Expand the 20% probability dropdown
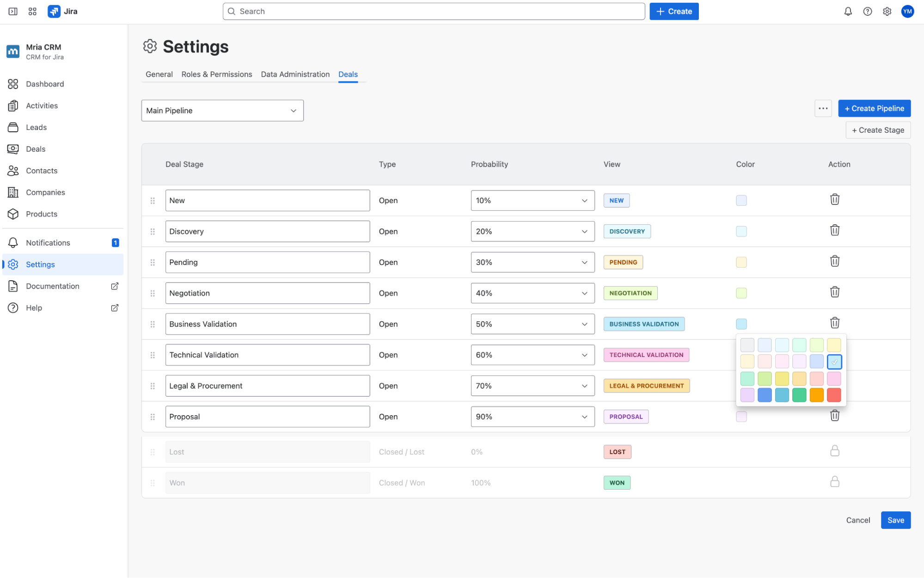The height and width of the screenshot is (578, 924). (532, 231)
